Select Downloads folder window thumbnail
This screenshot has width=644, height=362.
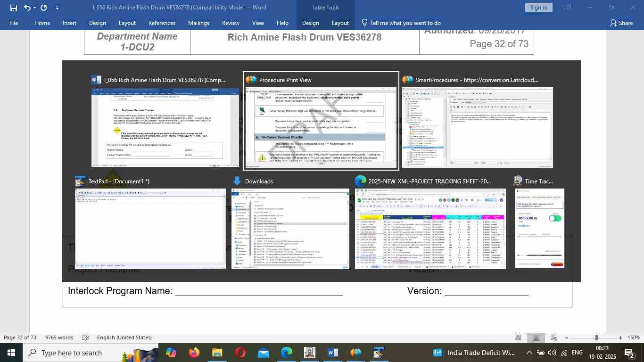point(290,229)
